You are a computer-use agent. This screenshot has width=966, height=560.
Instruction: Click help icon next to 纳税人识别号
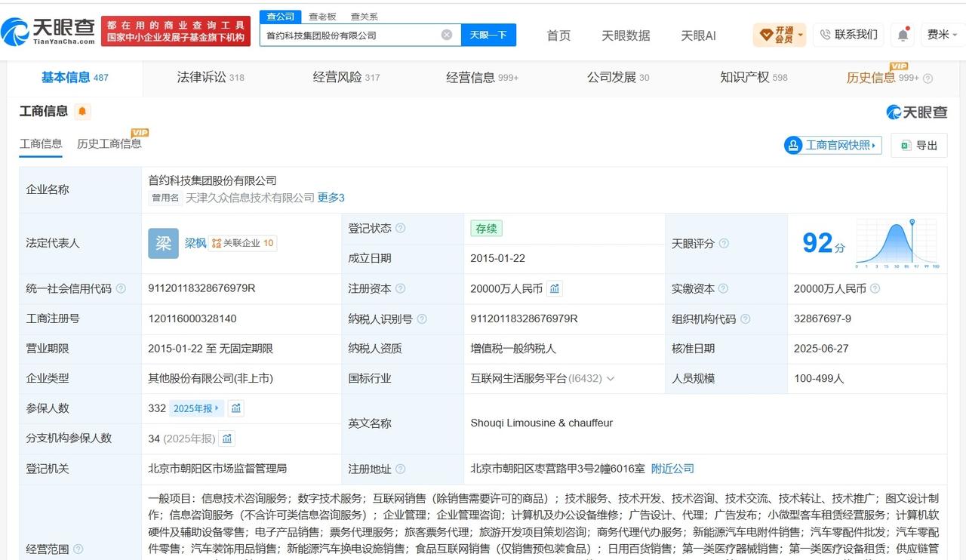[x=421, y=318]
